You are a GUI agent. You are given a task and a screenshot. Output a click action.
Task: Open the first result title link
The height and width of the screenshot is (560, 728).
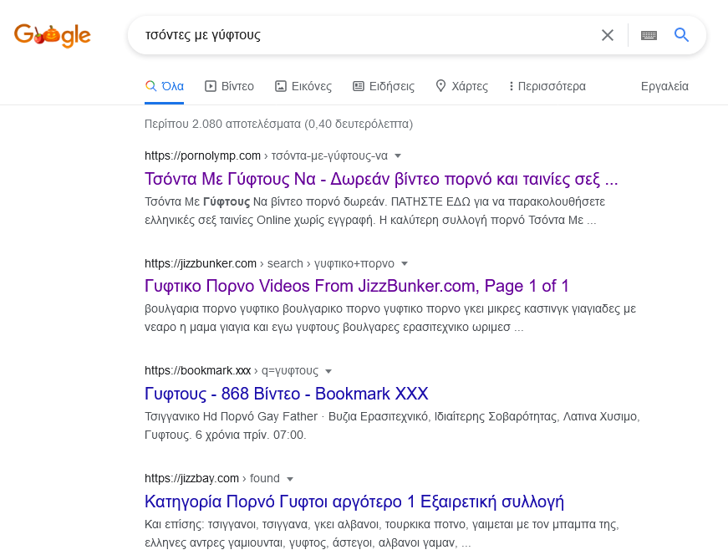coord(381,179)
